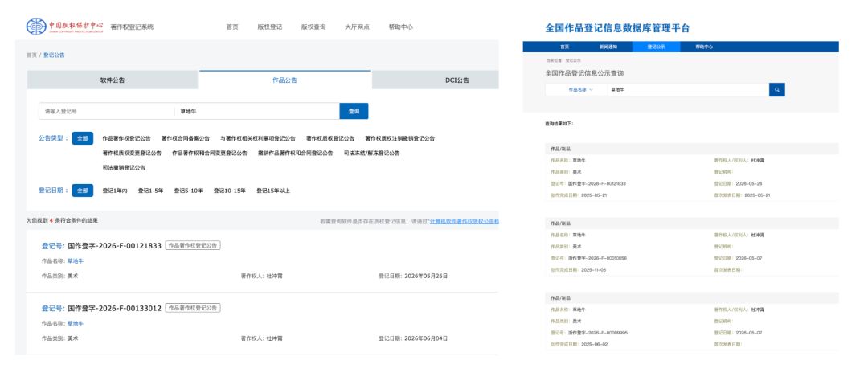The height and width of the screenshot is (369, 868).
Task: Select 著作权质权登记公告 filter option
Action: tap(330, 138)
